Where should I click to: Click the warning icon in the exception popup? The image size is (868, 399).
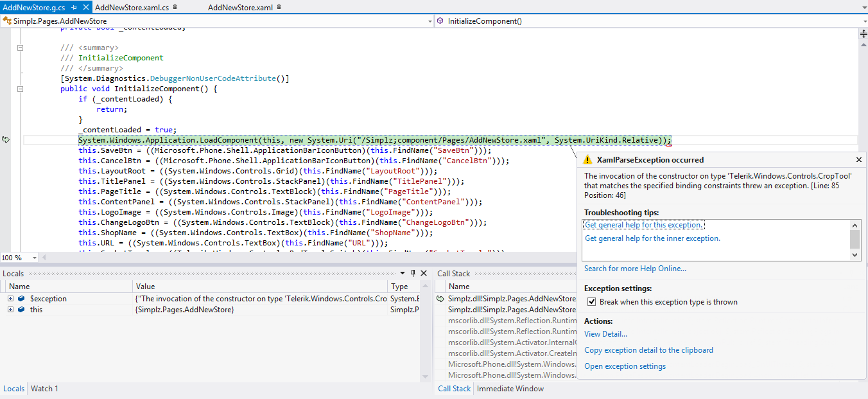point(589,160)
